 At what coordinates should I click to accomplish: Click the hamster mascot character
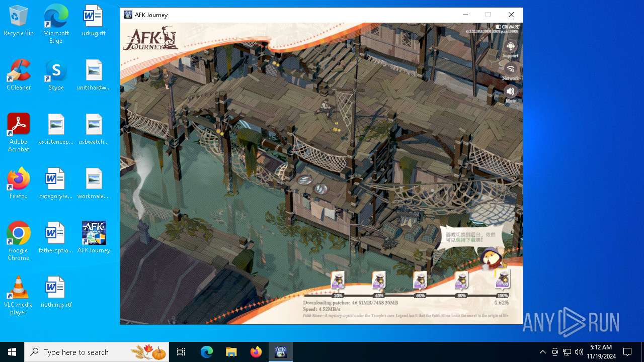tap(491, 259)
